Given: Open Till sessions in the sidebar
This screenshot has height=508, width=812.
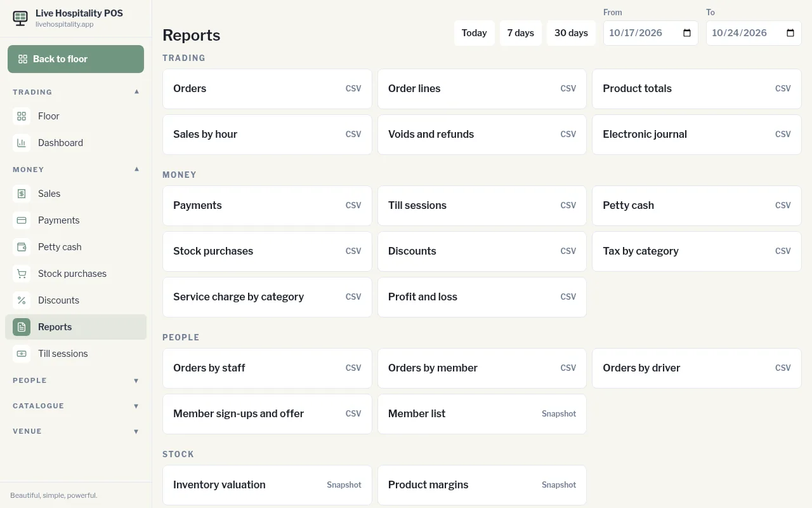Looking at the screenshot, I should tap(76, 354).
